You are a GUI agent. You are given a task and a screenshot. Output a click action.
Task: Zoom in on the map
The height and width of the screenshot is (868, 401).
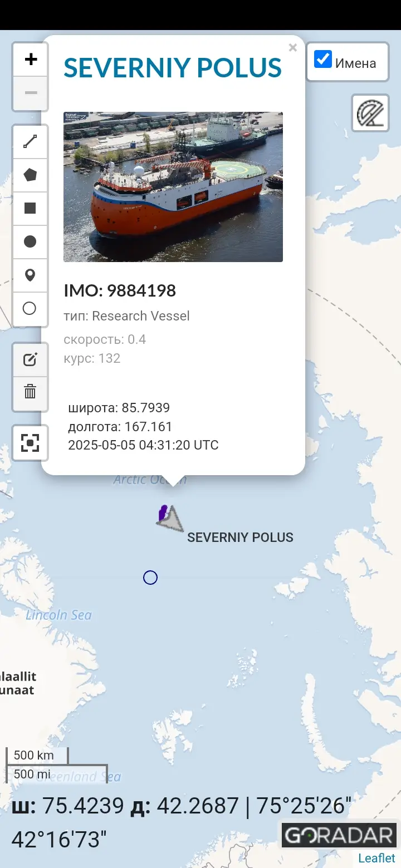point(31,59)
